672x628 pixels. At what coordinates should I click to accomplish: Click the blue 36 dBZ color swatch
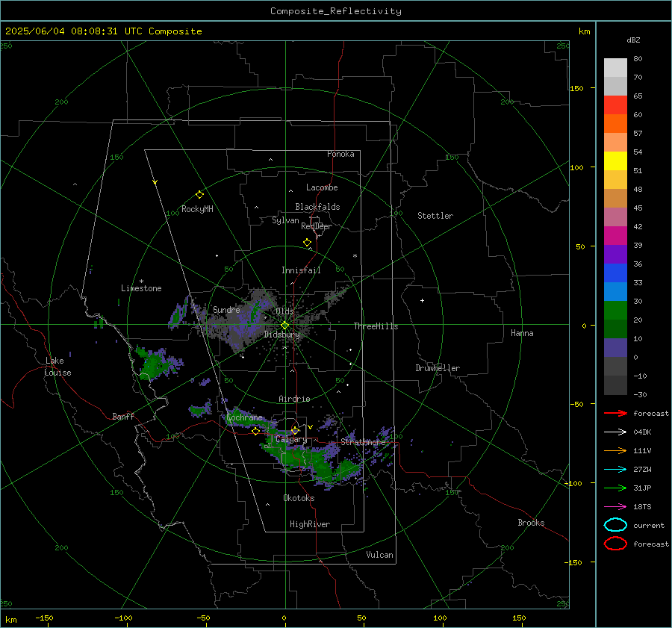coord(615,273)
